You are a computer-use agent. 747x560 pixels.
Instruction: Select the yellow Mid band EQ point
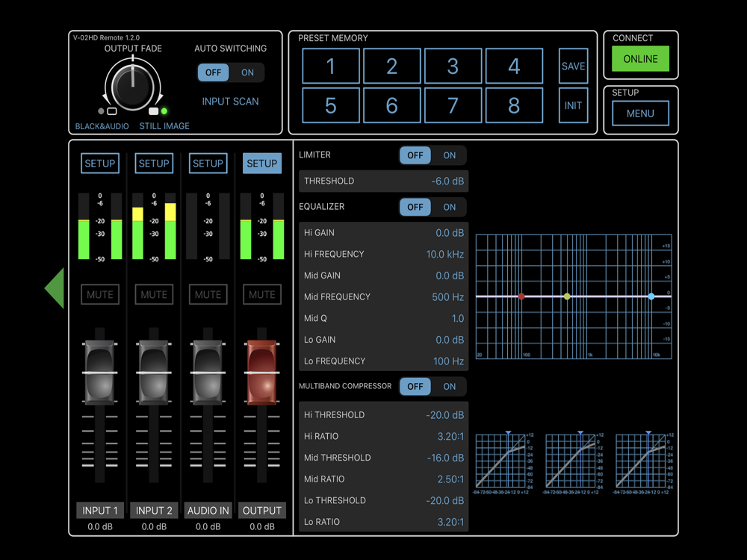point(567,296)
